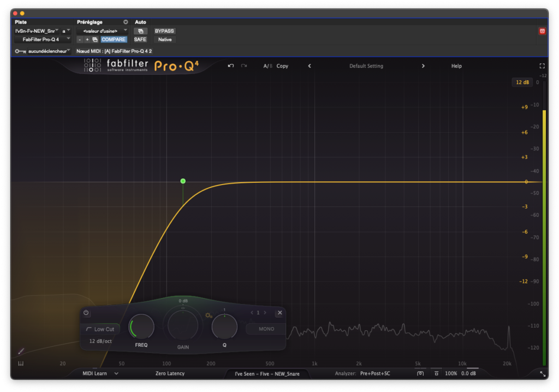This screenshot has height=392, width=559.
Task: Open the plug-in automation enable icon
Action: 140,31
